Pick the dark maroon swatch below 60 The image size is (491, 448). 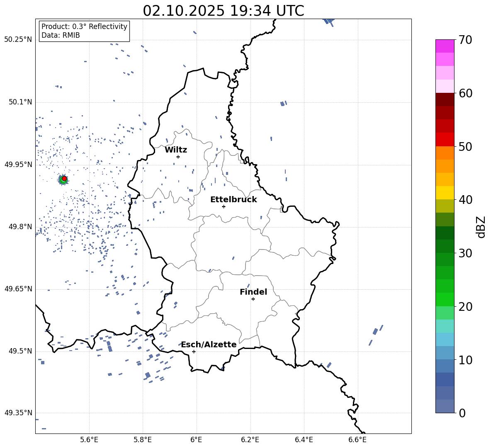(x=445, y=99)
